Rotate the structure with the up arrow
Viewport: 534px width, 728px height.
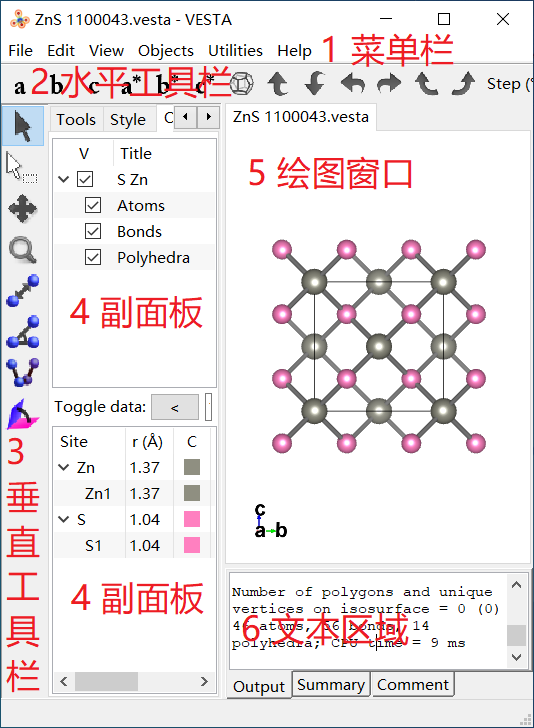tap(278, 84)
